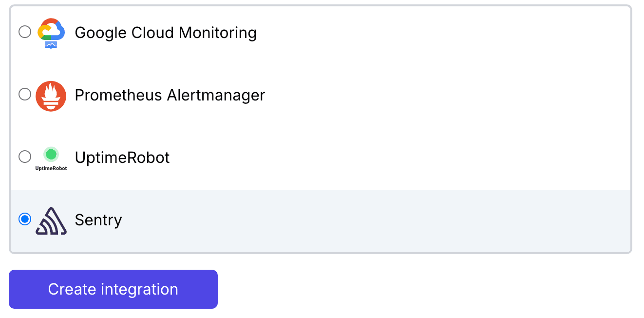Click the "UptimeRobot" option text label

122,158
